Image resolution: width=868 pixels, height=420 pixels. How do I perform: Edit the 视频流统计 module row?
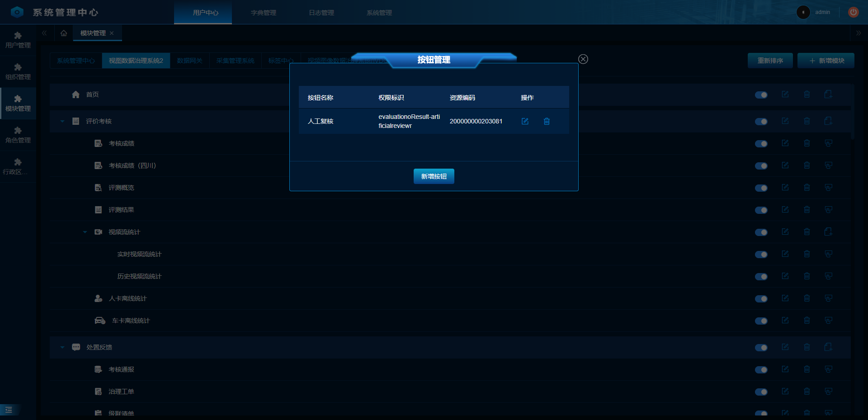tap(785, 232)
